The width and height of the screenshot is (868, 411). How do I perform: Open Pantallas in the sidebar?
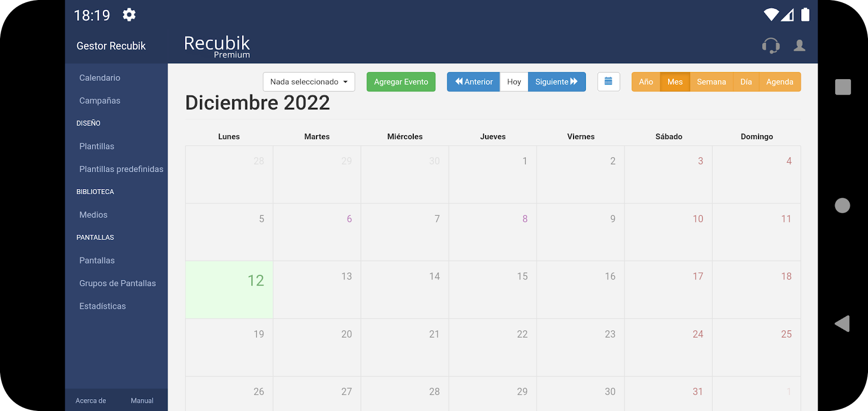[97, 260]
